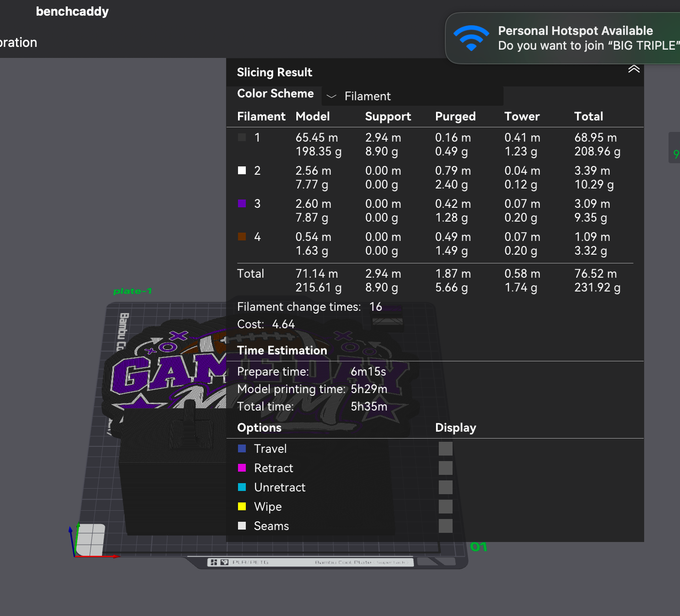Click filament 1 total value 68.95 m
Viewport: 680px width, 616px height.
[595, 137]
